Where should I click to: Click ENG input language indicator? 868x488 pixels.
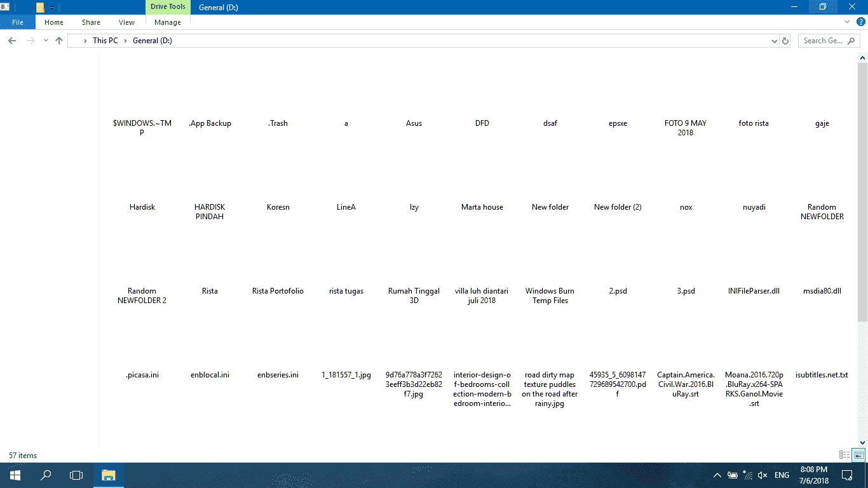coord(782,475)
